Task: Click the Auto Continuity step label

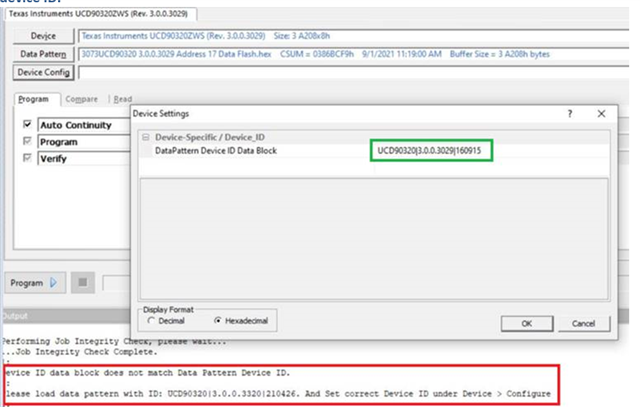Action: tap(76, 125)
